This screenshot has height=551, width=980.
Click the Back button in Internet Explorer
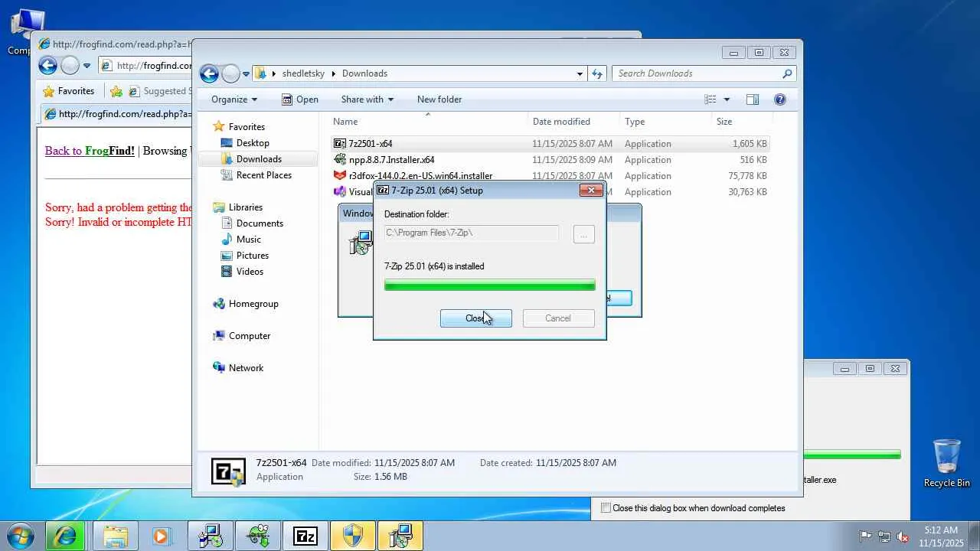47,66
